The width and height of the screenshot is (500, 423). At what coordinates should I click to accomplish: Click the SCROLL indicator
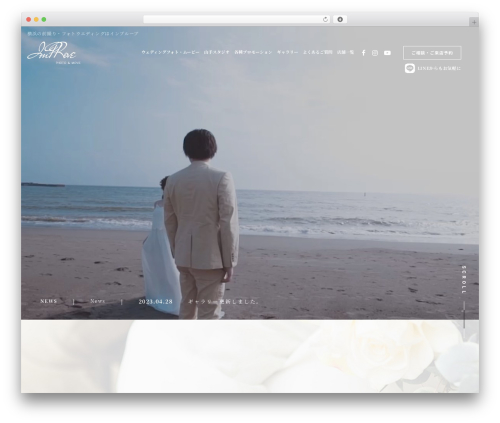pyautogui.click(x=464, y=279)
